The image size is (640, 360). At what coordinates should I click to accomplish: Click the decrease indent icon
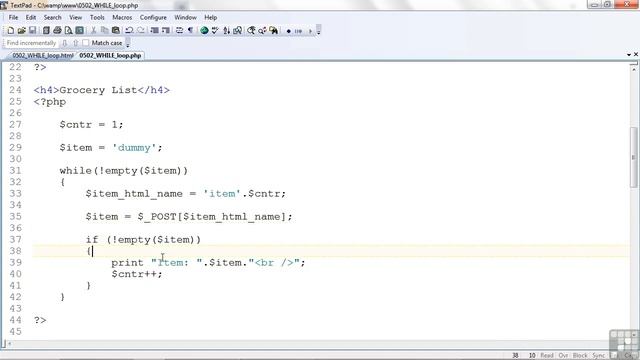[x=154, y=31]
